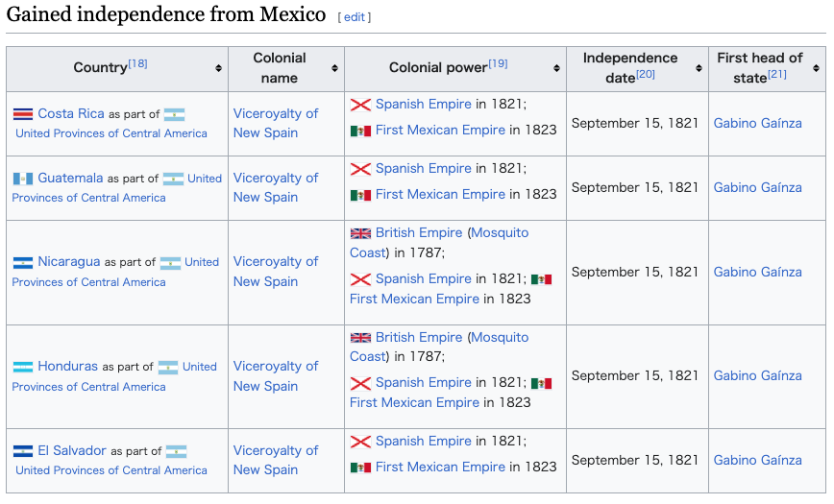Click the Honduras flag icon
834x504 pixels.
(x=23, y=367)
